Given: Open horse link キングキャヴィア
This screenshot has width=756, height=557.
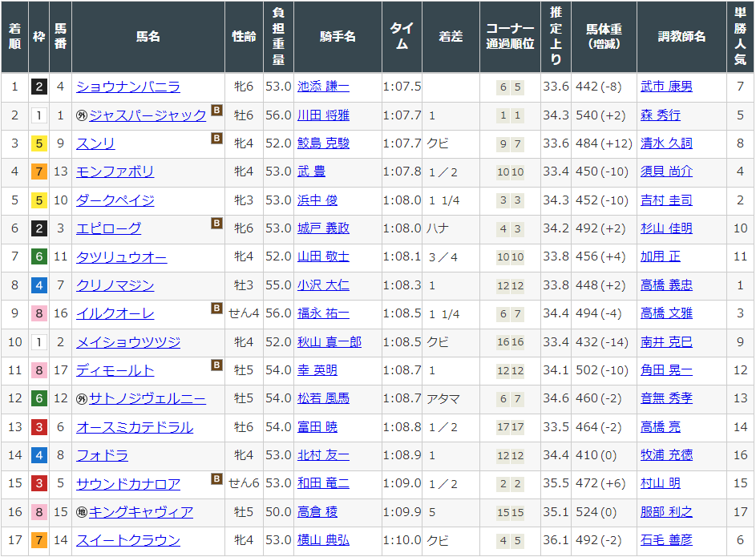Looking at the screenshot, I should coord(141,511).
